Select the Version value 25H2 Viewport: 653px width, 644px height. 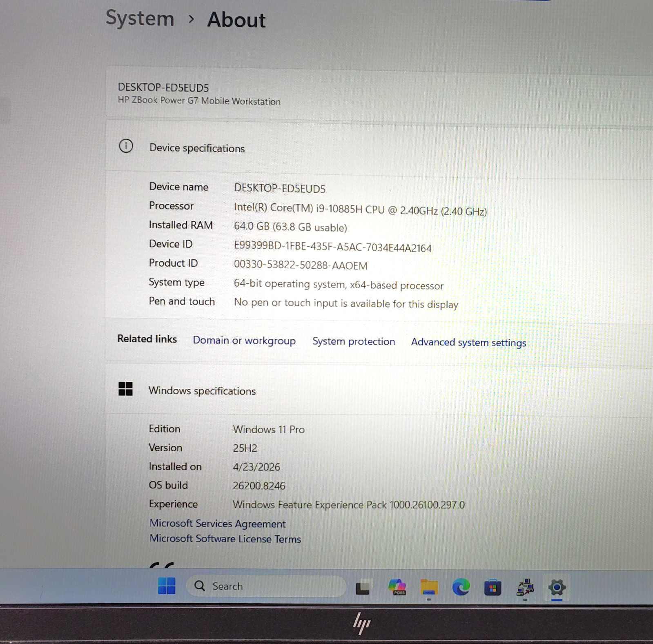[x=245, y=448]
